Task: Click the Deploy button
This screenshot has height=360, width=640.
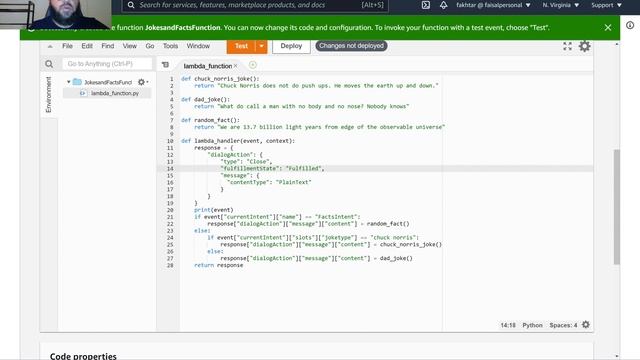Action: 291,46
